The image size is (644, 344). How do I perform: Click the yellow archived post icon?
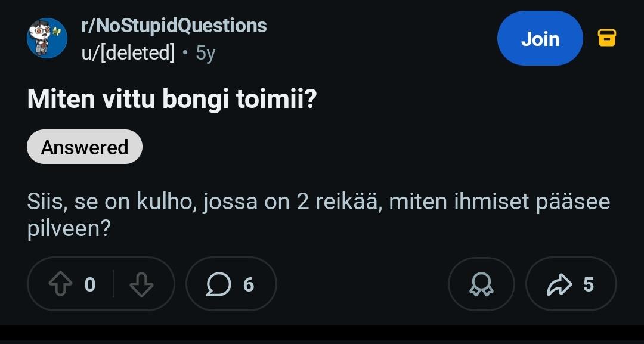[x=606, y=39]
